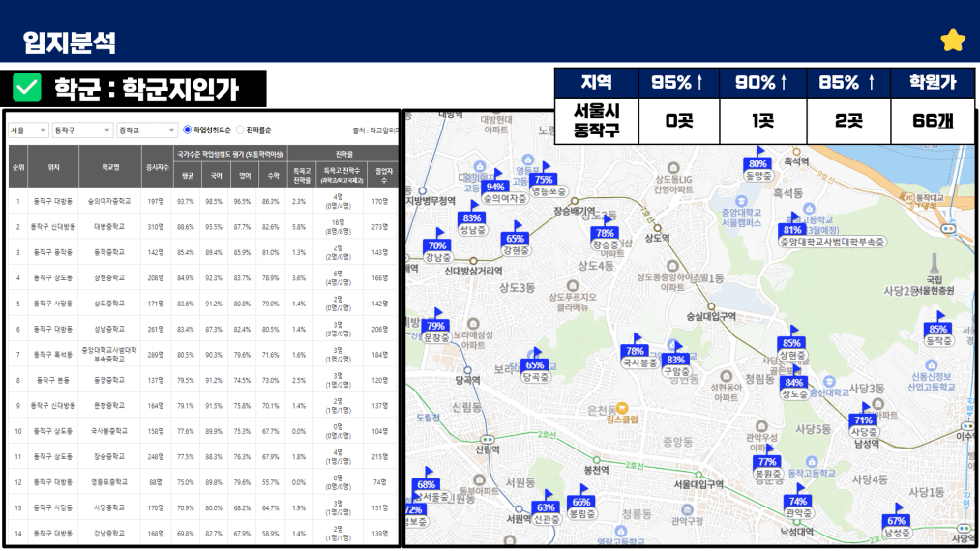Expand the 동작구 district dropdown

pos(80,130)
